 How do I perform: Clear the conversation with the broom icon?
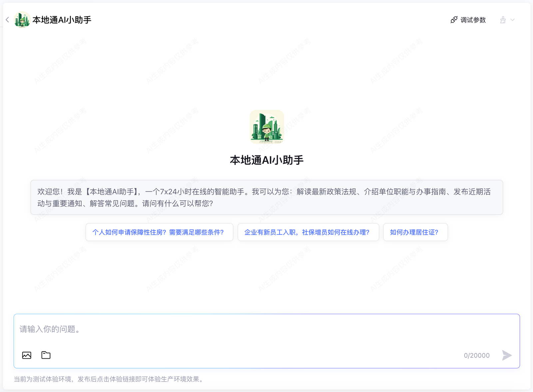click(503, 20)
